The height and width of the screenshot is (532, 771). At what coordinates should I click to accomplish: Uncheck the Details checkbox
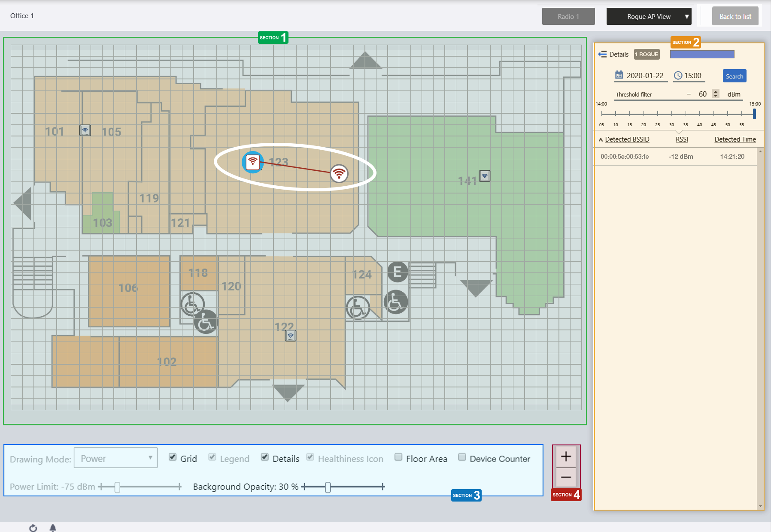265,457
